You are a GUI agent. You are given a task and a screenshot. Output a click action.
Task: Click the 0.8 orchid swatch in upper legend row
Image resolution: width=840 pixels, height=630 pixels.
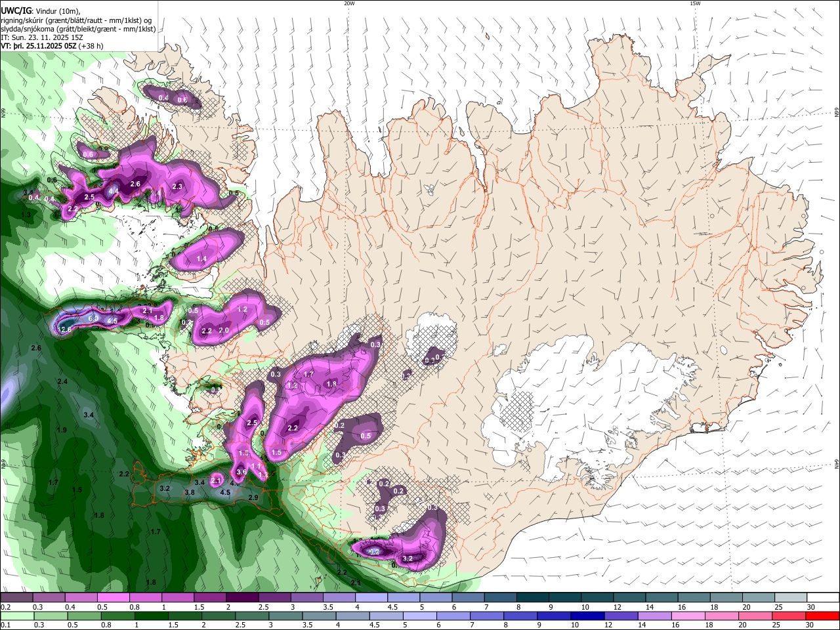click(x=145, y=597)
